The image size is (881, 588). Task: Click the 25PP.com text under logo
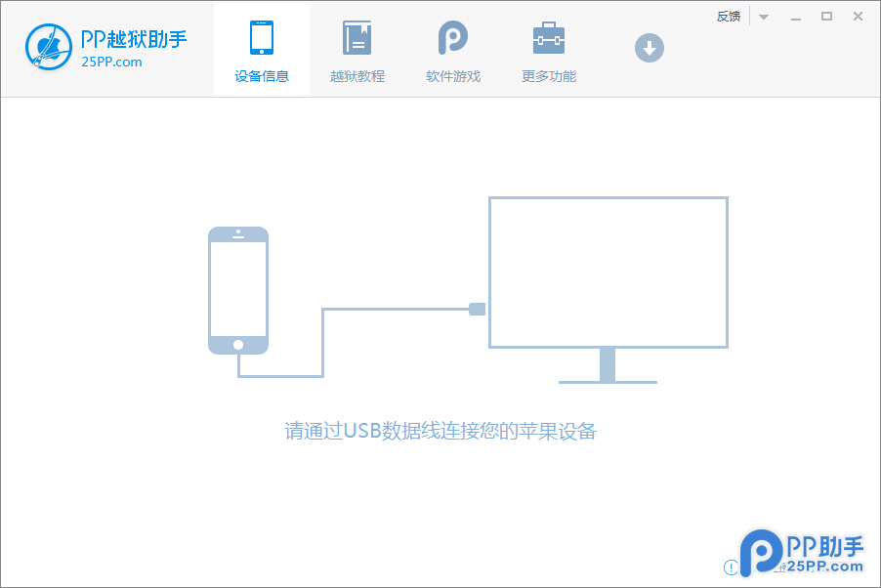point(111,62)
